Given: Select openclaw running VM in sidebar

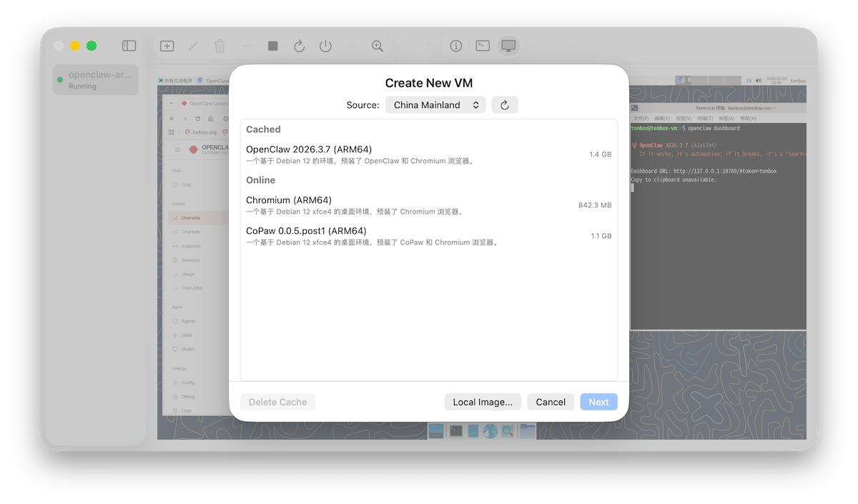Looking at the screenshot, I should 96,79.
